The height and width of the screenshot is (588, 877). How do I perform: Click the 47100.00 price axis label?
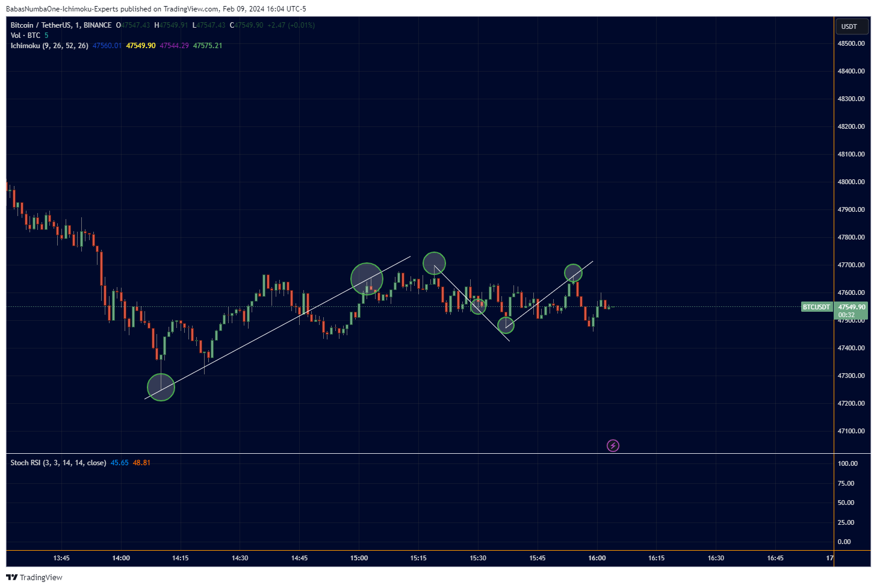[x=851, y=431]
